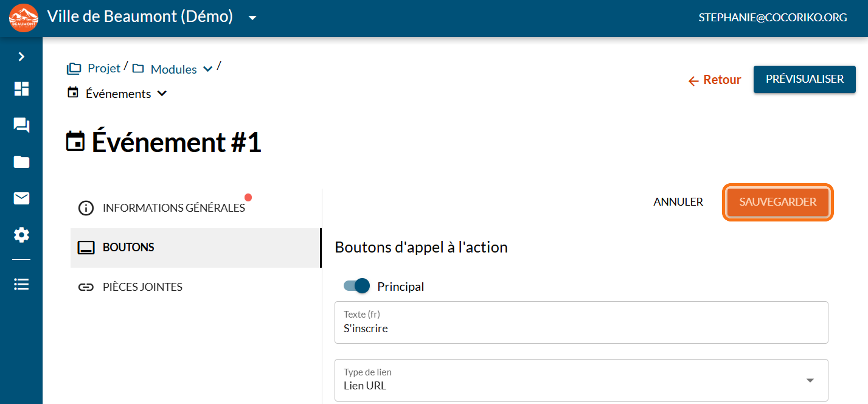Viewport: 868px width, 404px height.
Task: Click the Beaumont logo in header
Action: [x=24, y=18]
